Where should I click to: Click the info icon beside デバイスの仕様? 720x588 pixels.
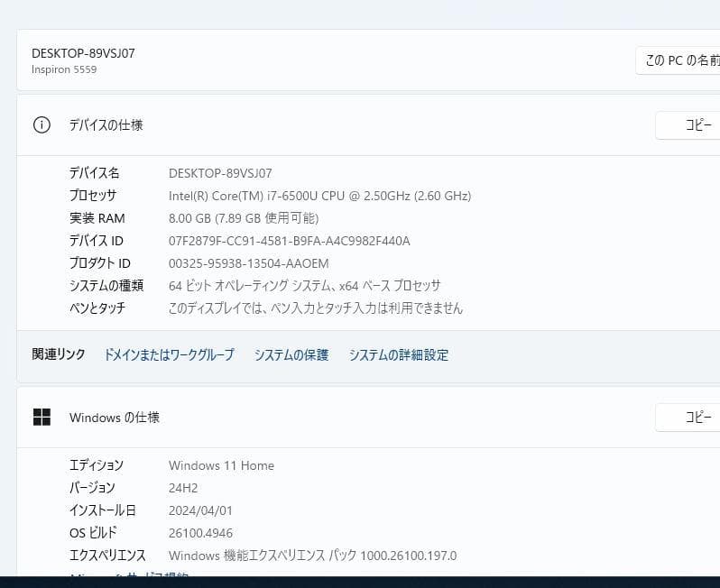click(x=42, y=124)
